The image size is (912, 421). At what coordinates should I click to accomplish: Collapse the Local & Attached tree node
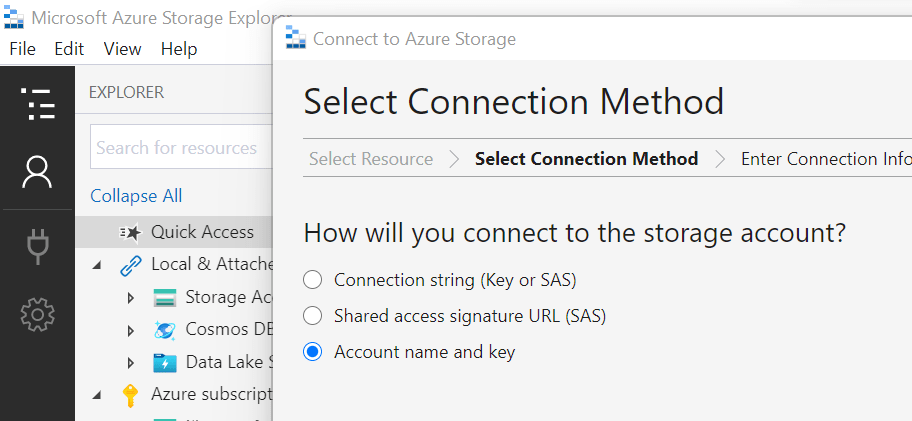[98, 265]
